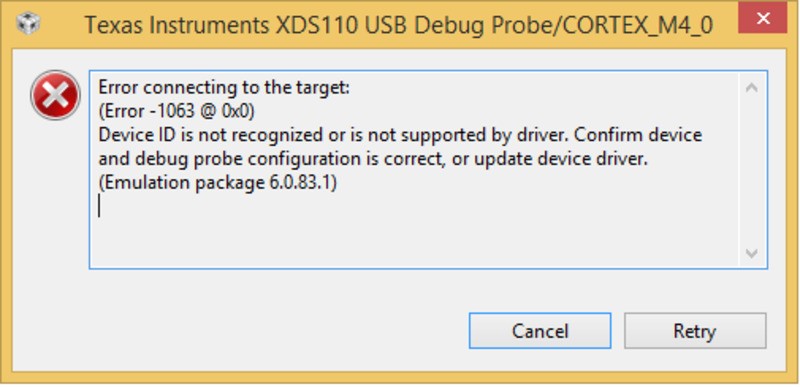The width and height of the screenshot is (800, 387).
Task: Click the cube application icon in title bar
Action: pyautogui.click(x=28, y=23)
